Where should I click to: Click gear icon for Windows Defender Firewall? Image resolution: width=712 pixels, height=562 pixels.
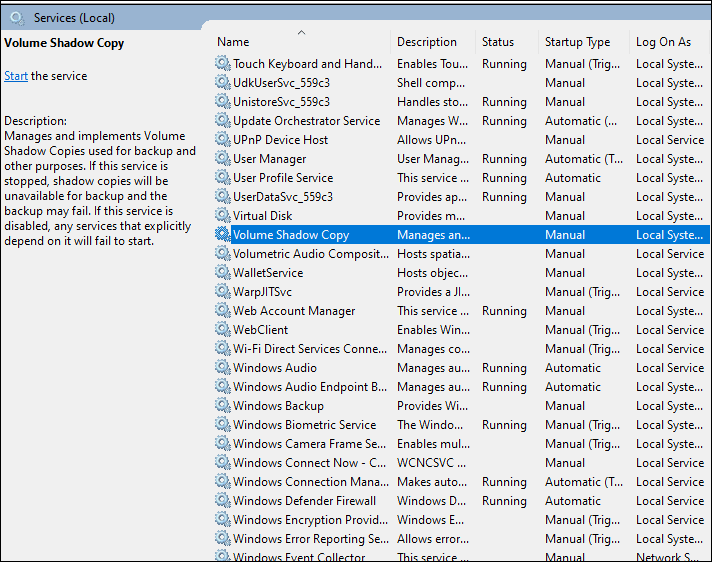point(222,501)
